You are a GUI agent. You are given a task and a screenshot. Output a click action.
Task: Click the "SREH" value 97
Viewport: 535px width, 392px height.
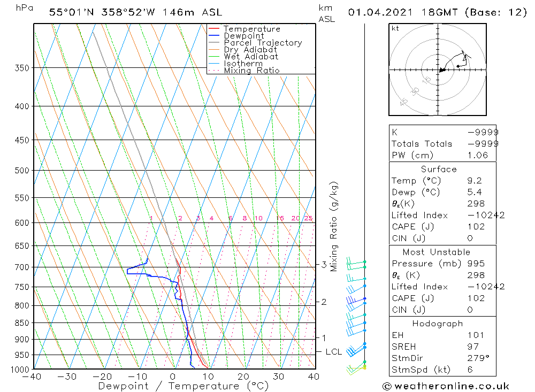pos(473,347)
